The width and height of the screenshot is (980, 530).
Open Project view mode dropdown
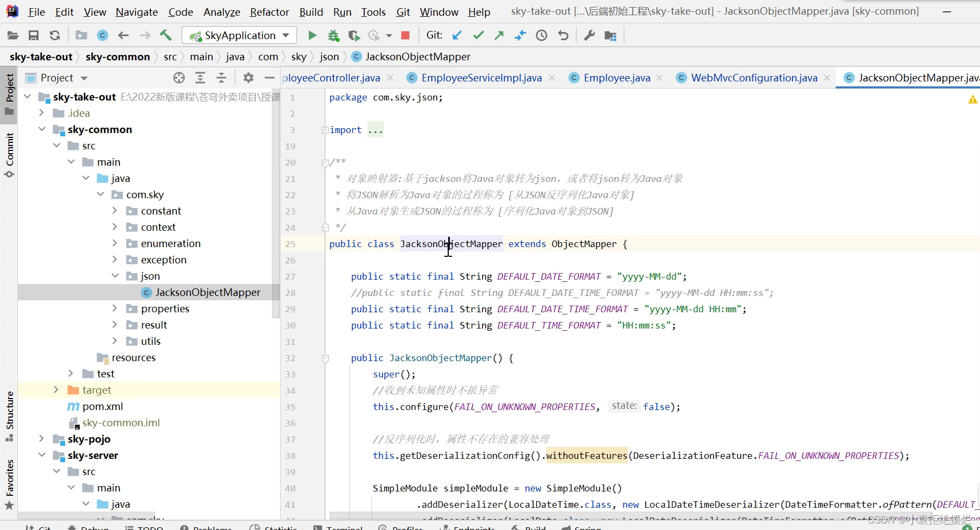(84, 78)
